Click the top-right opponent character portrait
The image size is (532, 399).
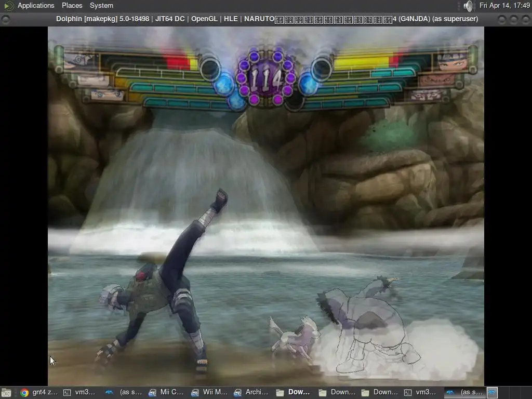(453, 61)
